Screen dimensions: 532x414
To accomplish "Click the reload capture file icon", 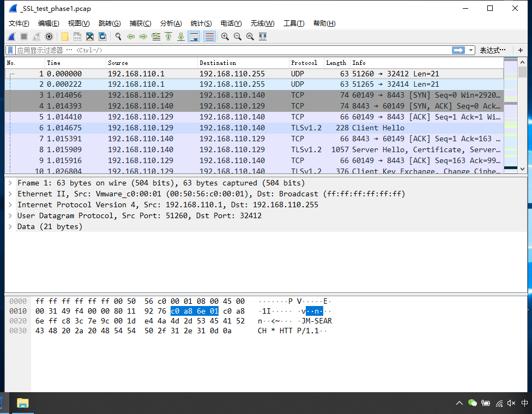I will [x=102, y=37].
